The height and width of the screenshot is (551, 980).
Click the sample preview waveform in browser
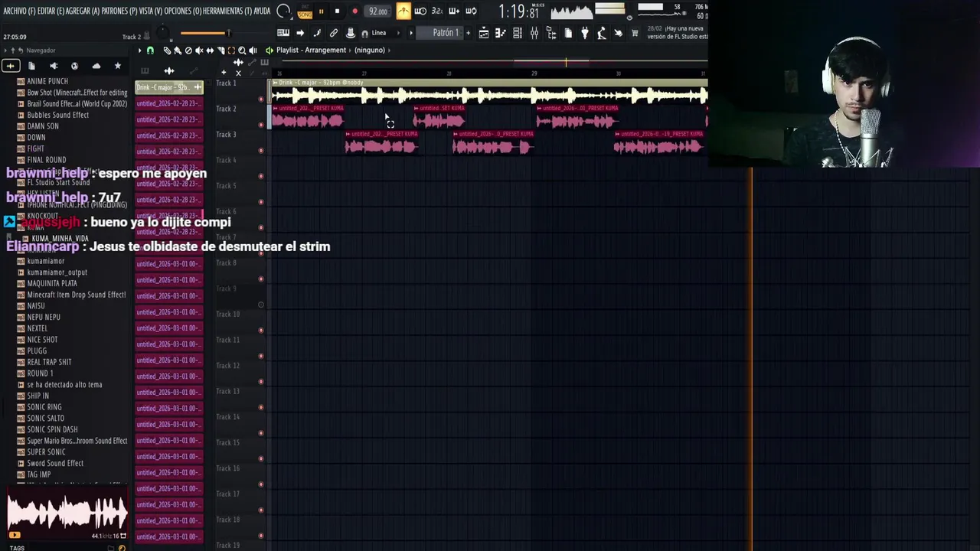click(67, 513)
